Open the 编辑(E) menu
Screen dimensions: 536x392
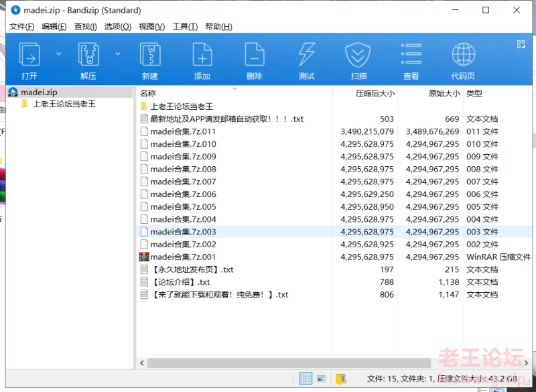54,27
